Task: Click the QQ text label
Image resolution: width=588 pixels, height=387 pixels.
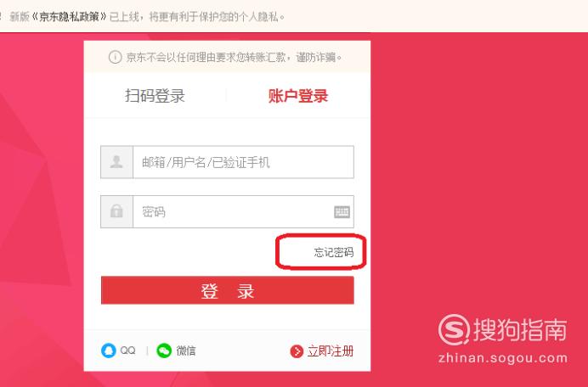Action: [x=127, y=351]
